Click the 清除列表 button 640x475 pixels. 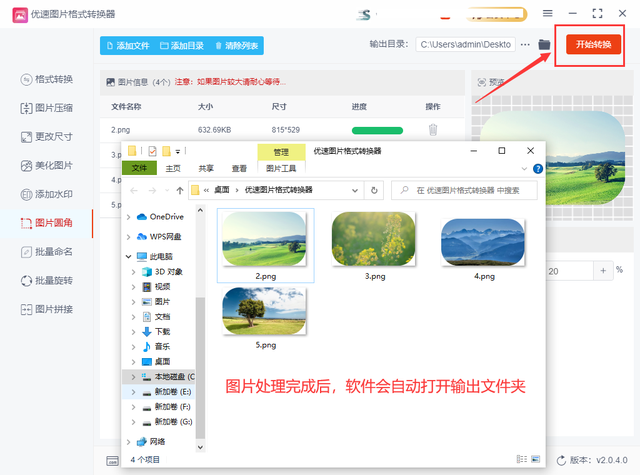237,46
